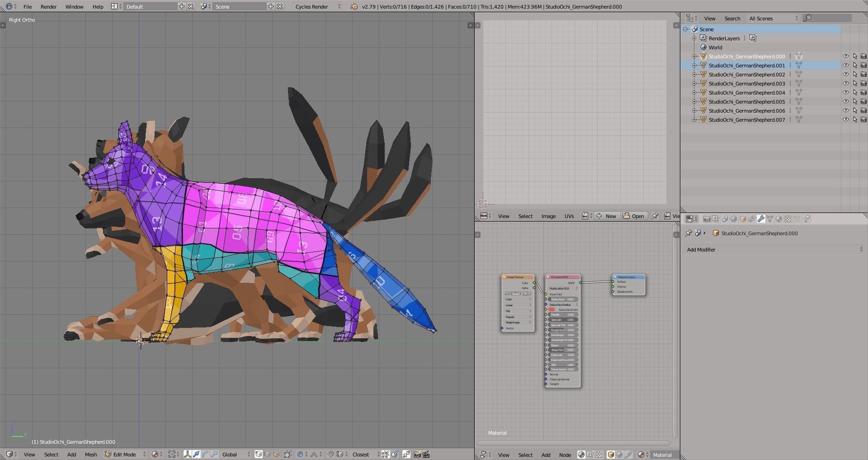Select Shader nodes tree type
This screenshot has height=460, width=868.
[581, 455]
